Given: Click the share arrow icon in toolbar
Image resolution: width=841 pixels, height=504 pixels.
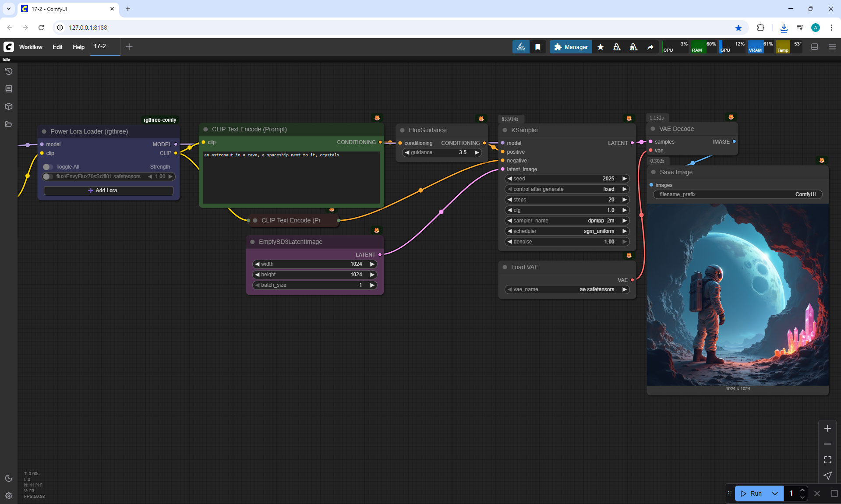Looking at the screenshot, I should 650,47.
